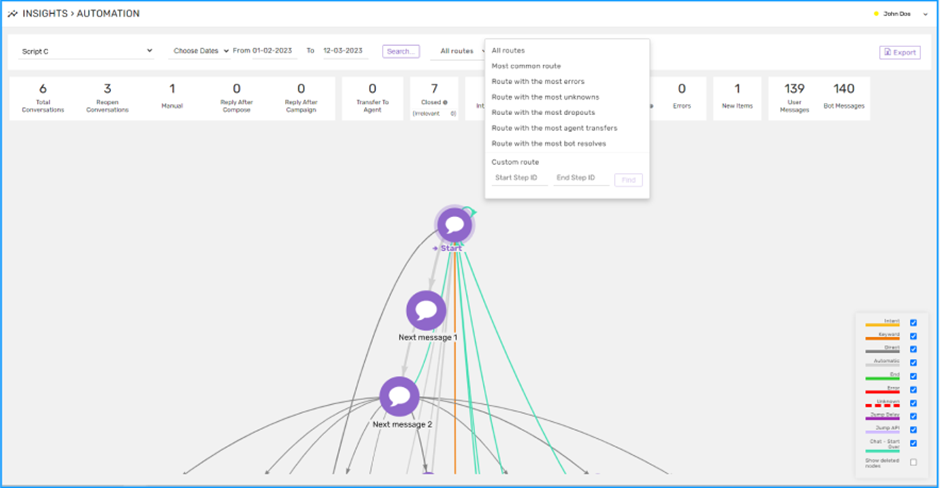This screenshot has width=940, height=488.
Task: Click the yellow status dot beside John Doe
Action: (x=876, y=14)
